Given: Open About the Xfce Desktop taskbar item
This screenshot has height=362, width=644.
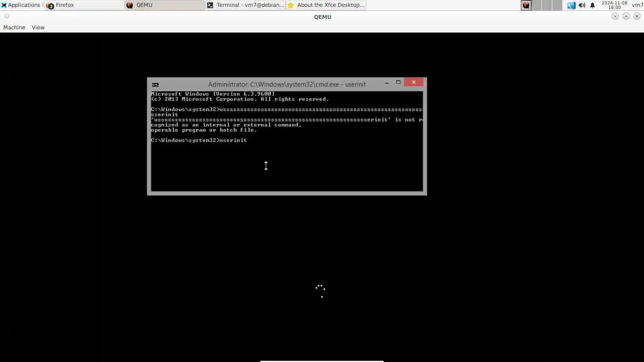Looking at the screenshot, I should pyautogui.click(x=326, y=5).
